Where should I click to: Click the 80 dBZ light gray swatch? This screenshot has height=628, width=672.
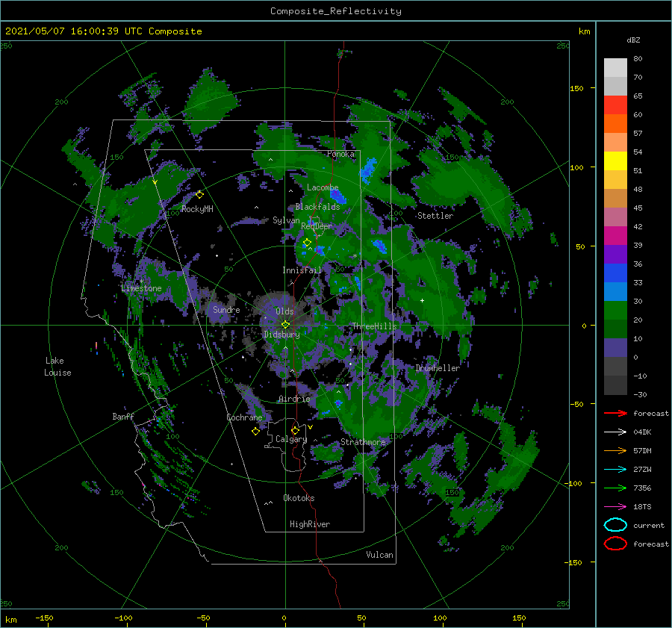pos(615,68)
